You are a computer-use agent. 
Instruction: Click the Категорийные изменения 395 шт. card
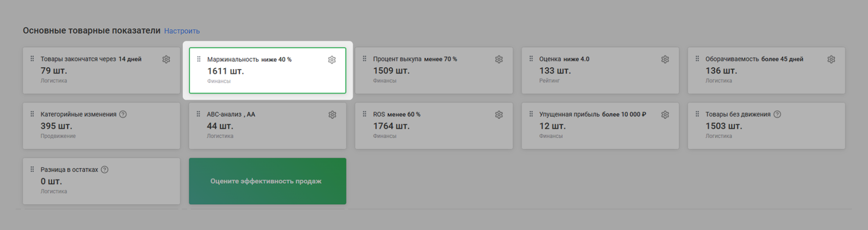pyautogui.click(x=101, y=130)
